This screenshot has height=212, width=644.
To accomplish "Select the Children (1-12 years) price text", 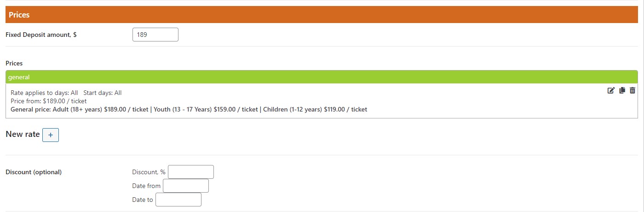I will pyautogui.click(x=315, y=109).
